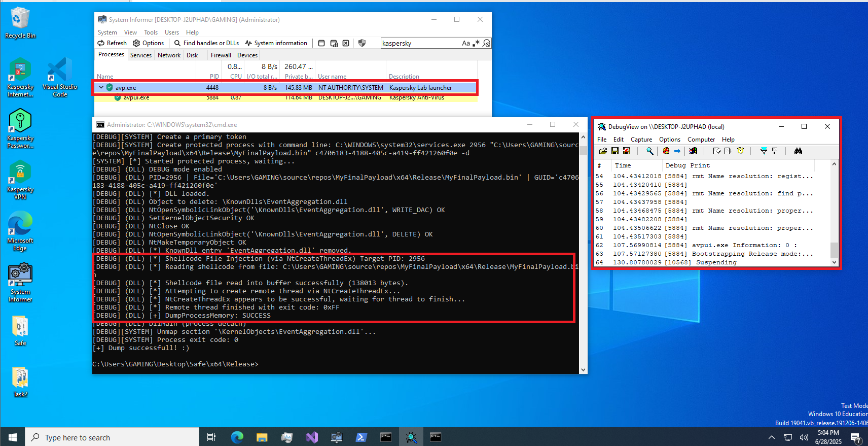868x446 pixels.
Task: Select the Kaspersky Password Manager desktop icon
Action: click(20, 129)
